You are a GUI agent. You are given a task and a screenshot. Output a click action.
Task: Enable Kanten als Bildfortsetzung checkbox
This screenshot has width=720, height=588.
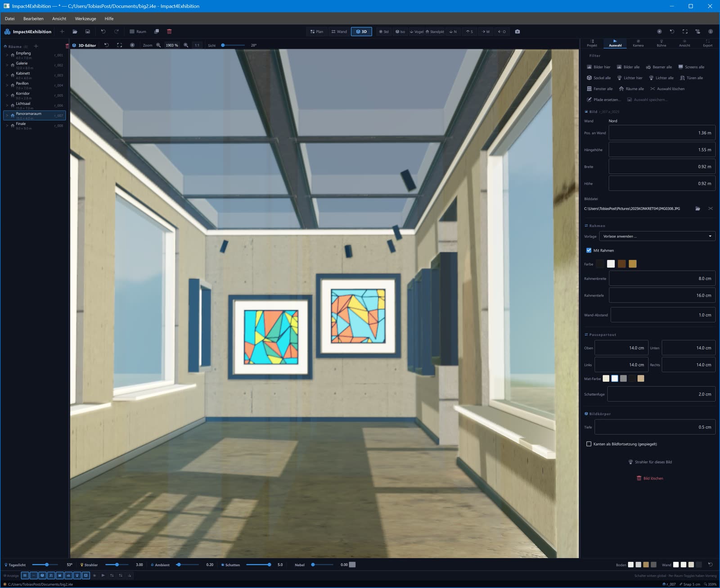589,444
